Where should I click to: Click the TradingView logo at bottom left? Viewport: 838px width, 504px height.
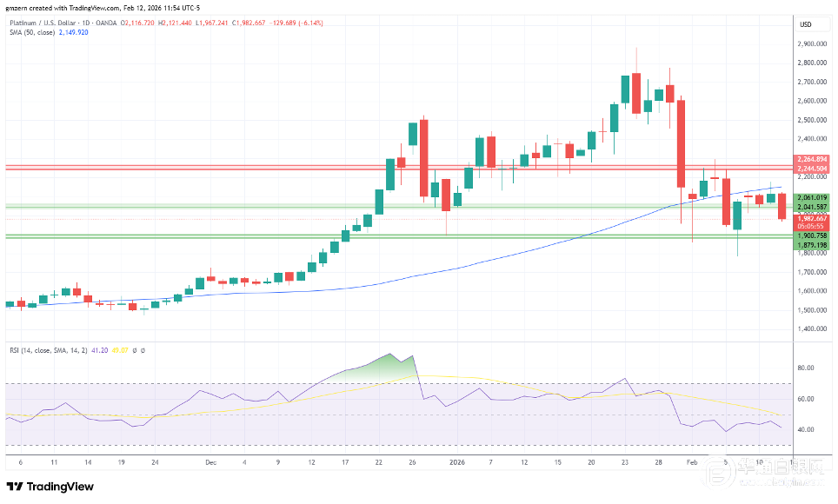50,487
